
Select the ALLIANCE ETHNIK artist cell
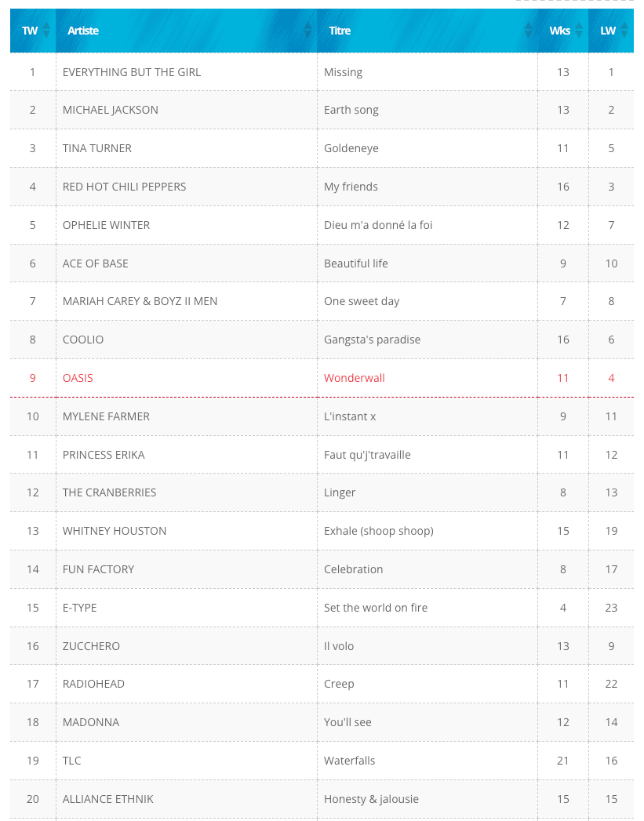click(x=108, y=799)
